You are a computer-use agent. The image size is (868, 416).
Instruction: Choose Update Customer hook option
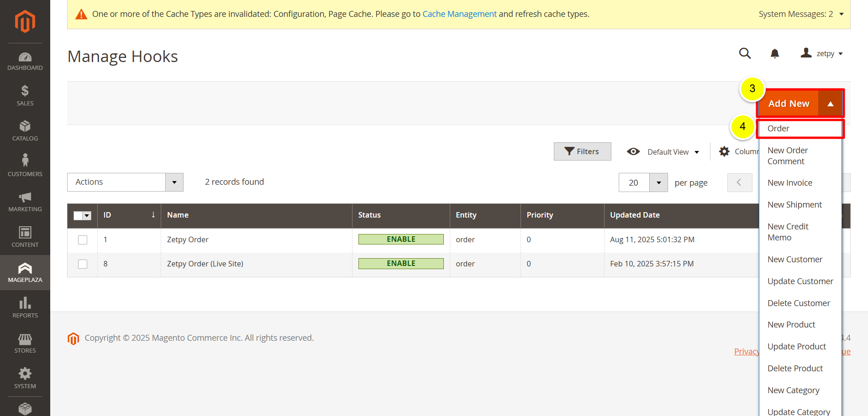point(800,281)
